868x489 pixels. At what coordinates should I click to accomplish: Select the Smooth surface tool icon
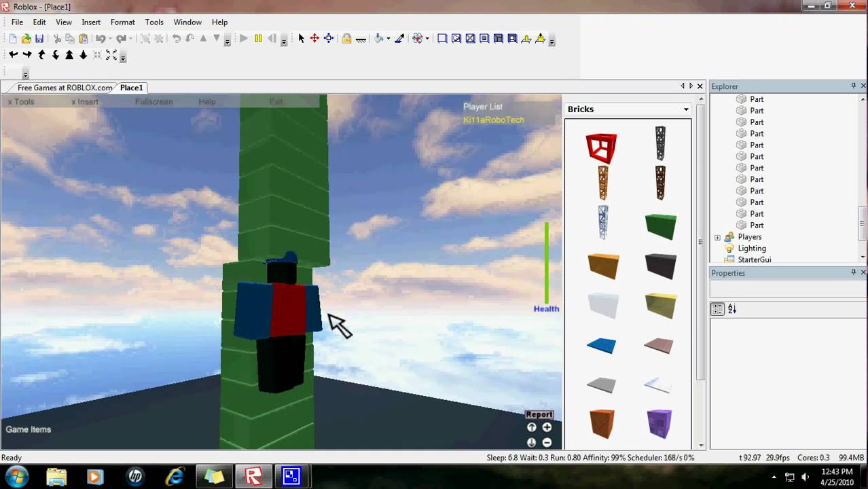pyautogui.click(x=442, y=39)
